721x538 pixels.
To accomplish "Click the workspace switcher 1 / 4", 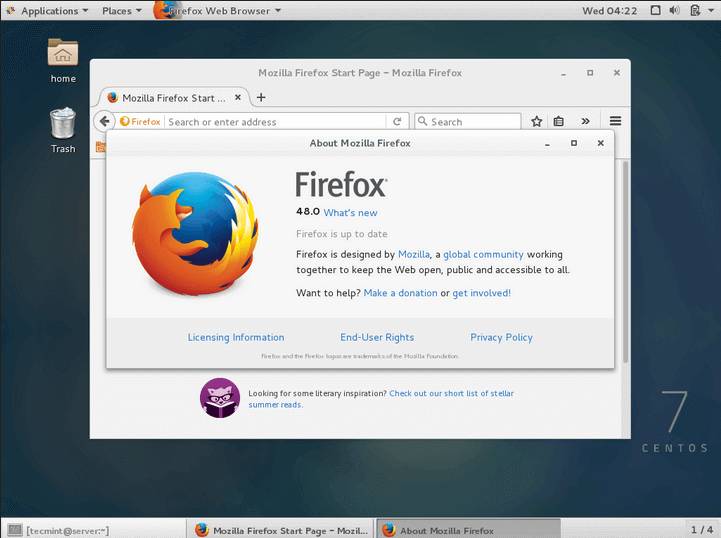I will point(702,530).
